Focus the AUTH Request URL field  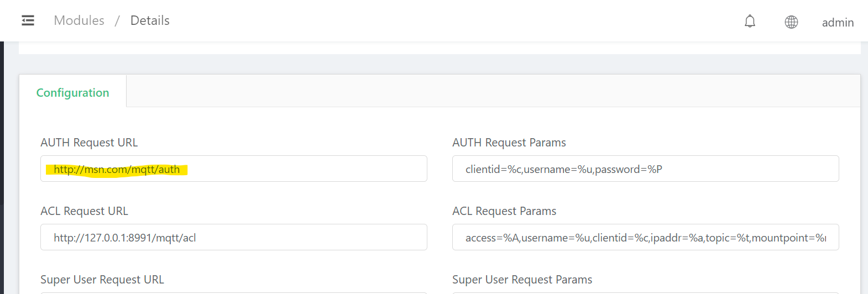[234, 169]
